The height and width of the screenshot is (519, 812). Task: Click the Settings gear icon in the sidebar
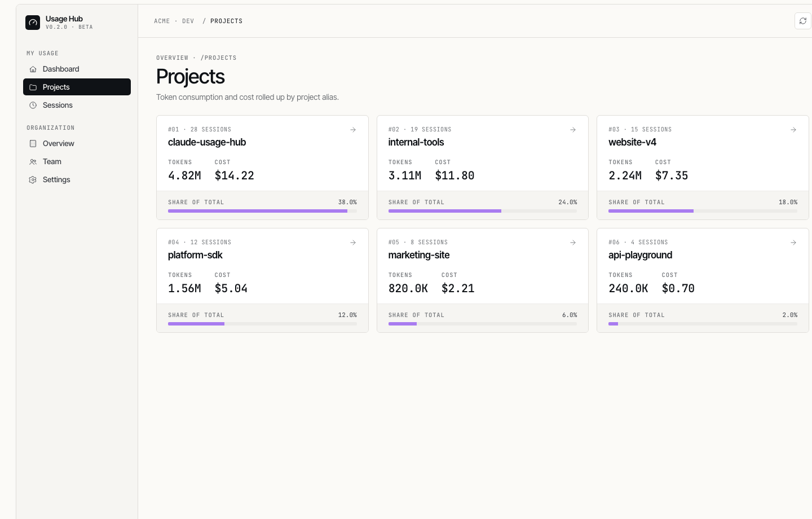(x=33, y=180)
